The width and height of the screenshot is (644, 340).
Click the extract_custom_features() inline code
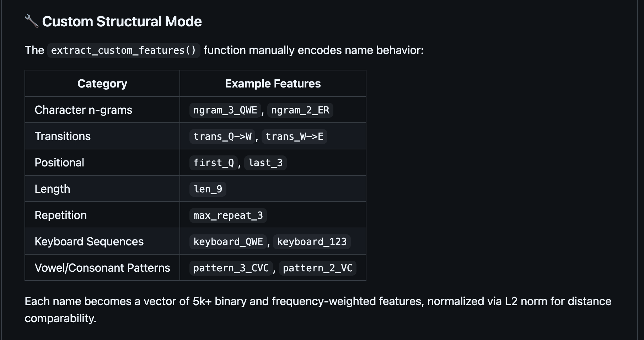pyautogui.click(x=123, y=51)
